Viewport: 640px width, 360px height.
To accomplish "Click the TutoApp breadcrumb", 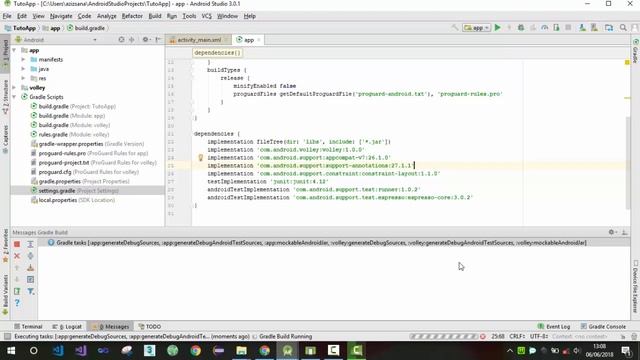I will point(20,28).
